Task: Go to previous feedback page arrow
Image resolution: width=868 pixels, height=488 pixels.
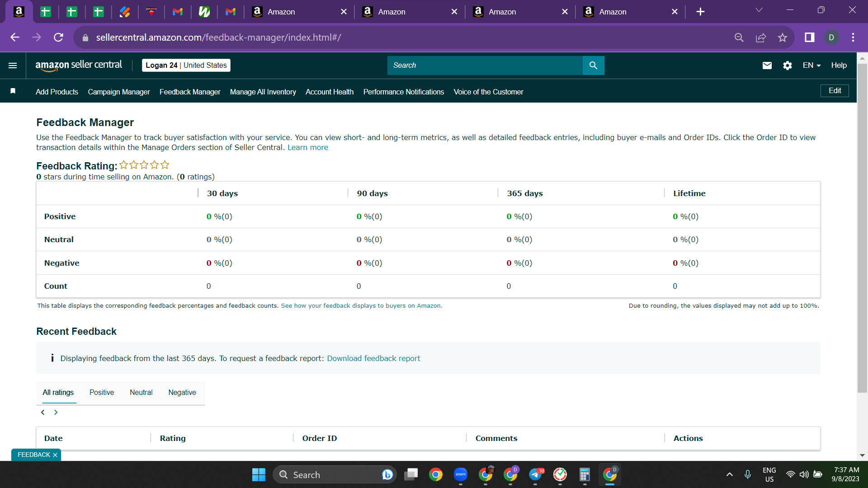Action: (x=43, y=412)
